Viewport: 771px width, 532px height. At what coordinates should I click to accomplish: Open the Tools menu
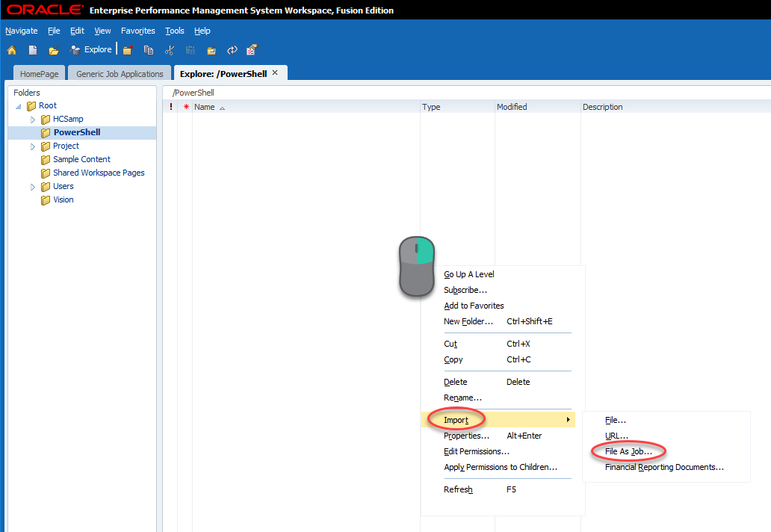tap(175, 31)
